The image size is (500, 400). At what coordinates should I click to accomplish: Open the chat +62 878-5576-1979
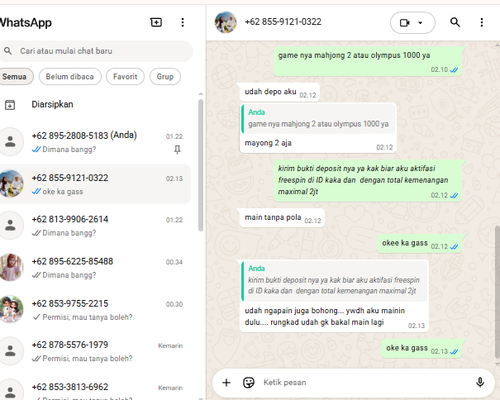coord(95,351)
